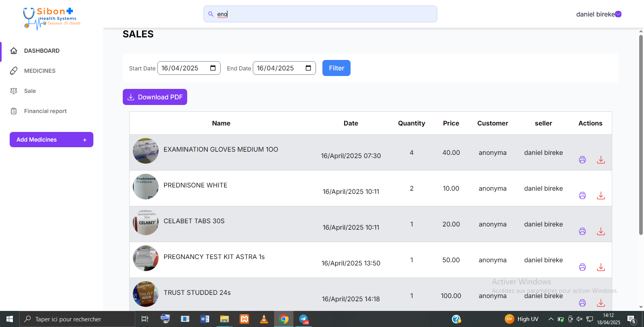This screenshot has height=327, width=644.
Task: Print the Trust Studded 24s sale
Action: click(x=582, y=303)
